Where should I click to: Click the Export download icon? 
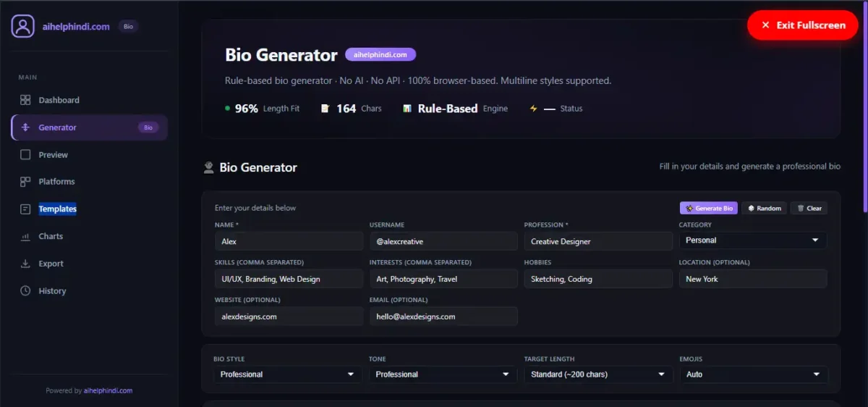25,264
